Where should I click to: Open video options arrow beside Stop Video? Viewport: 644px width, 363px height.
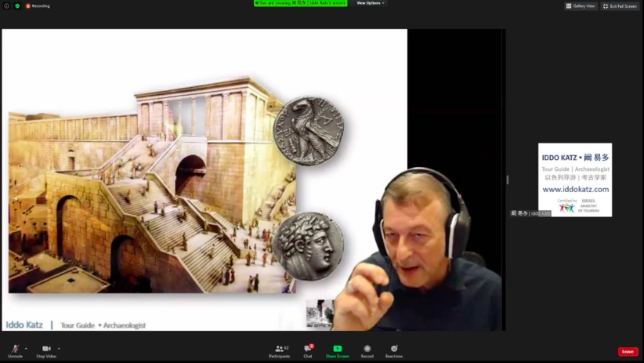click(59, 349)
